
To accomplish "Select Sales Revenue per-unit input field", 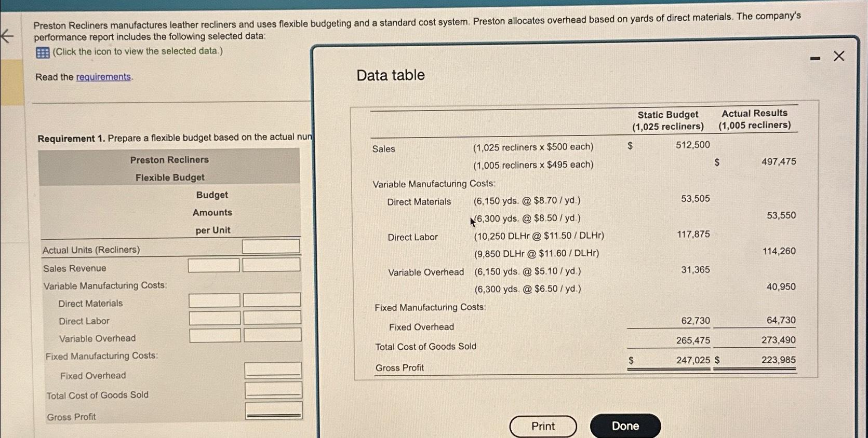I will click(x=213, y=265).
